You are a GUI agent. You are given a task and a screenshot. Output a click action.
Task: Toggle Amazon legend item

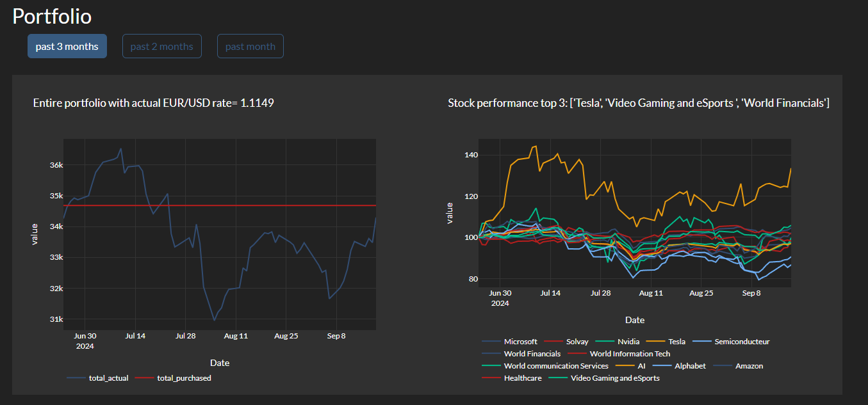[x=749, y=366]
